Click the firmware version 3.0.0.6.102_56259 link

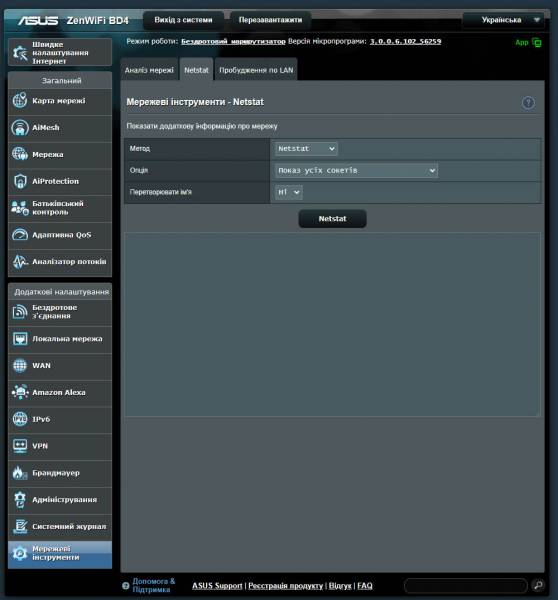point(405,41)
